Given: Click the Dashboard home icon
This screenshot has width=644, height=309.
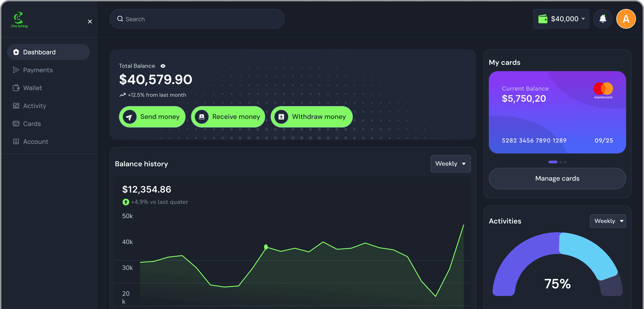Looking at the screenshot, I should 16,52.
